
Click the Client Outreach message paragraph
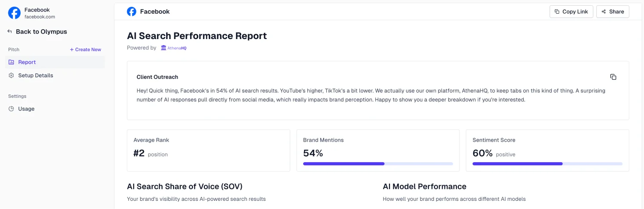pos(330,95)
